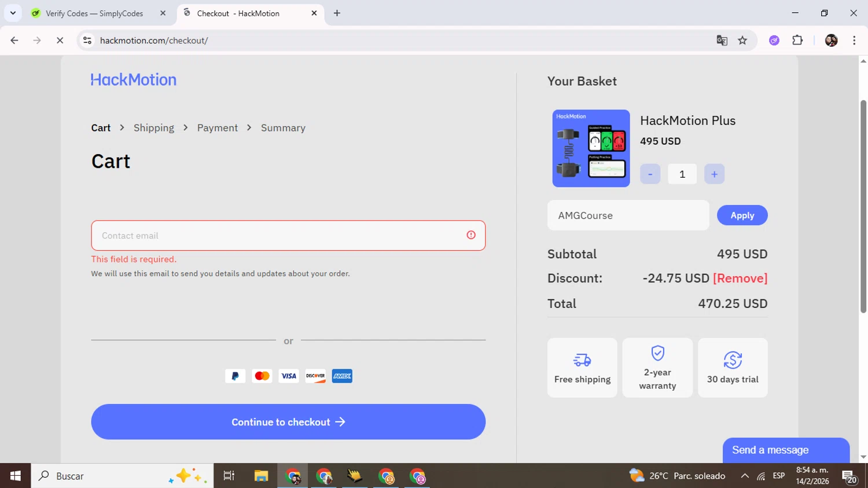Image resolution: width=868 pixels, height=488 pixels.
Task: Increase quantity with the plus button
Action: pyautogui.click(x=714, y=174)
